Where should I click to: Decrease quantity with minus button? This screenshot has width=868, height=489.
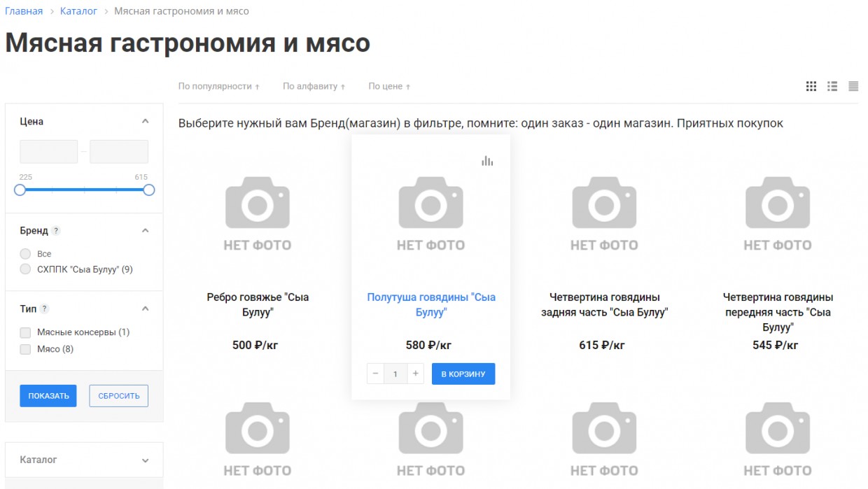tap(376, 374)
